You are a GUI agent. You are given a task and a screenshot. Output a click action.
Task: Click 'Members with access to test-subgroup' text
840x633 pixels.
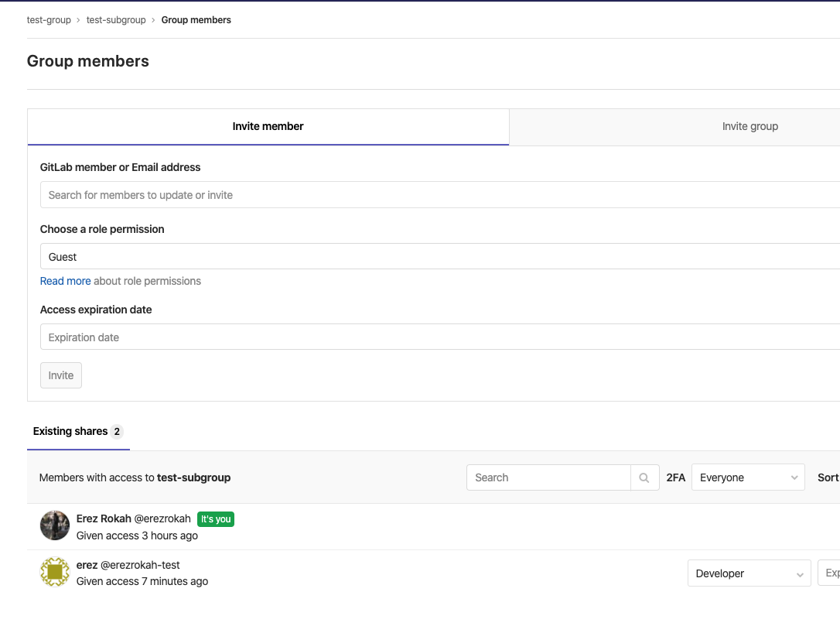click(135, 477)
